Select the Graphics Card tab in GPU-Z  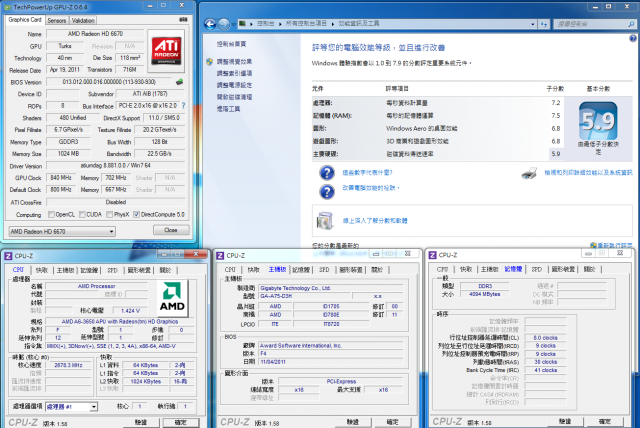pos(25,20)
